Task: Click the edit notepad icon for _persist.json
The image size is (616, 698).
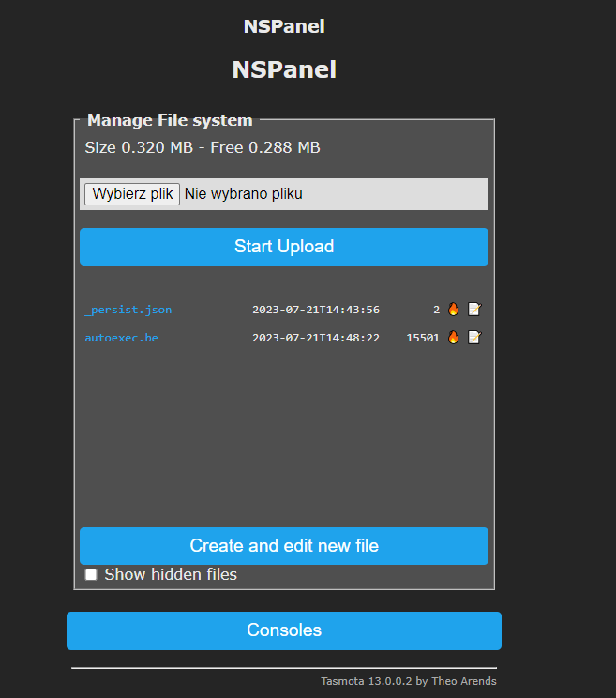Action: (x=474, y=310)
